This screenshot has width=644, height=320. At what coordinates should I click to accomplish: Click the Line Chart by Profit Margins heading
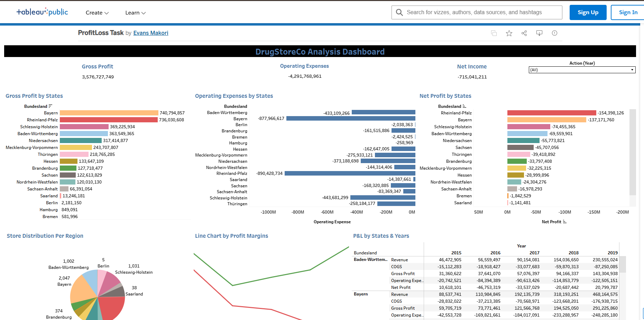(231, 236)
